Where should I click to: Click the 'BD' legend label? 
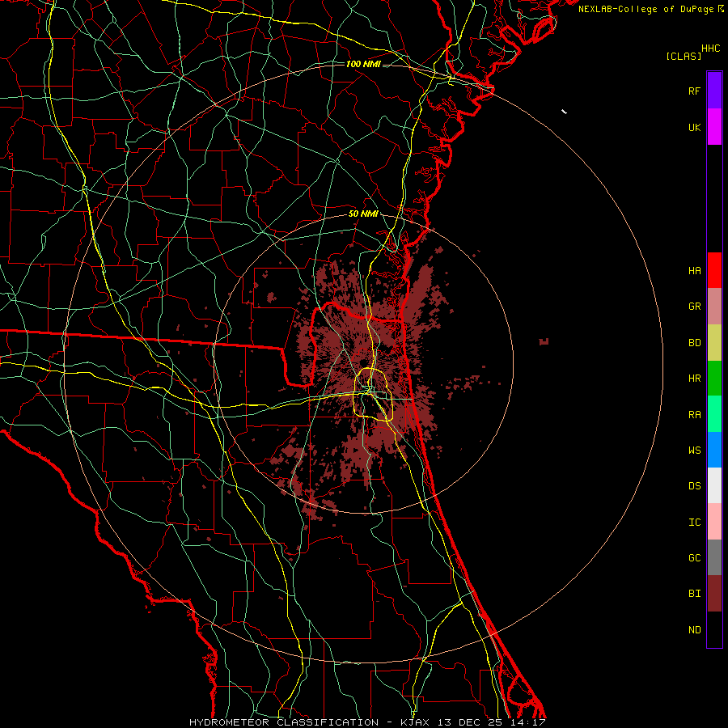click(x=694, y=343)
